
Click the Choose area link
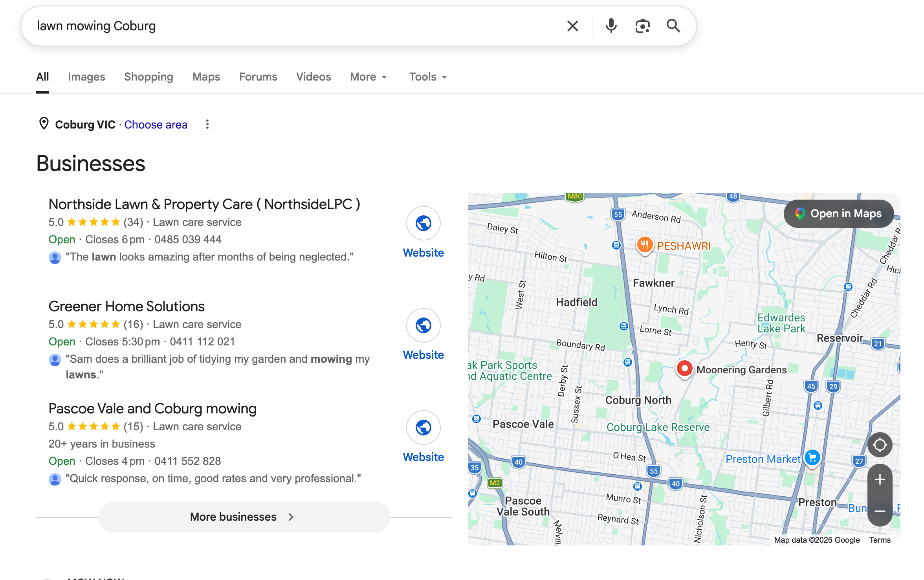pos(156,125)
